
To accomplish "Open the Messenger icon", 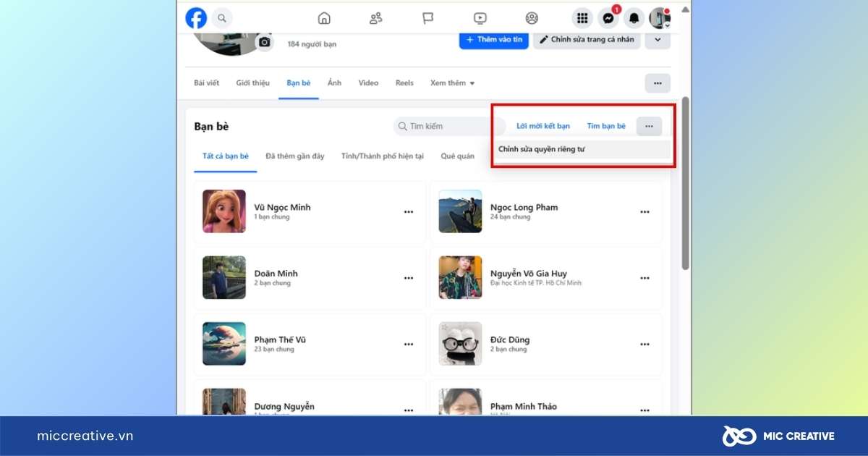I will tap(609, 18).
